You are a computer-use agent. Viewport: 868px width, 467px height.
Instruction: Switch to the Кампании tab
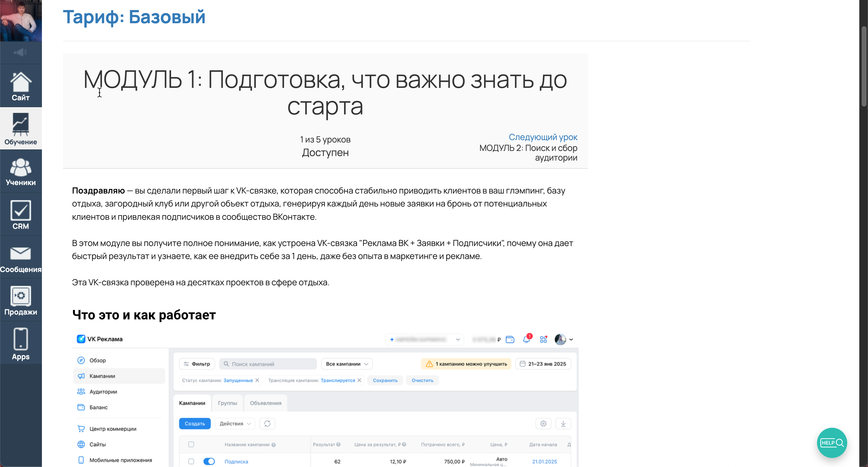[x=192, y=403]
